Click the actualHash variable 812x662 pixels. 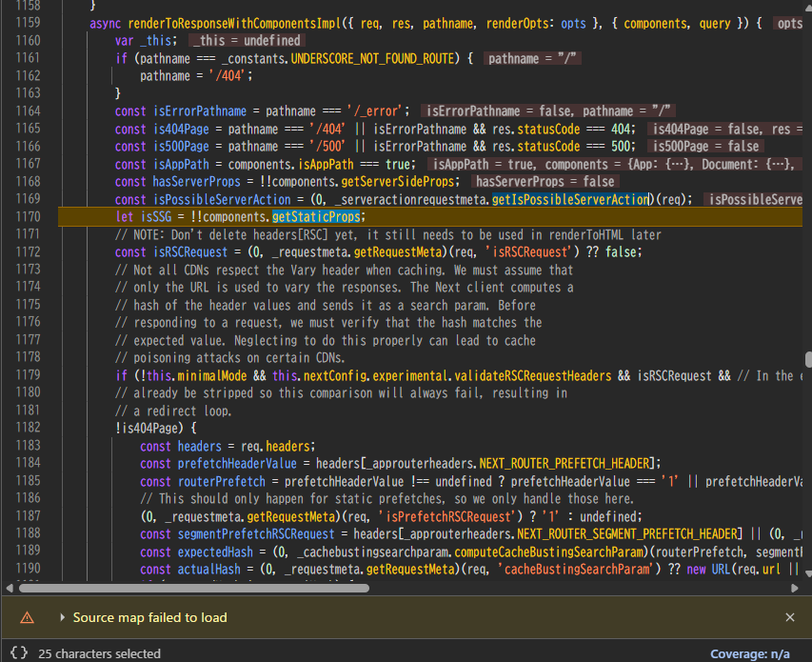(209, 570)
